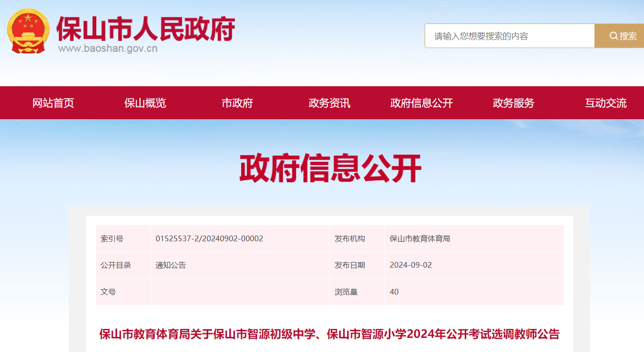644x352 pixels.
Task: Click the view count 40
Action: (x=394, y=292)
